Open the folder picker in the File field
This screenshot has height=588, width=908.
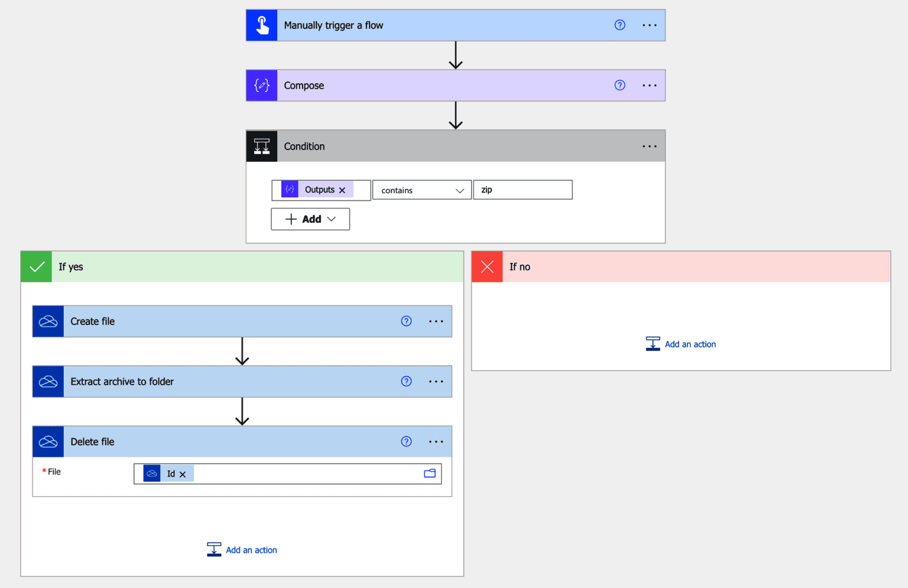tap(430, 473)
